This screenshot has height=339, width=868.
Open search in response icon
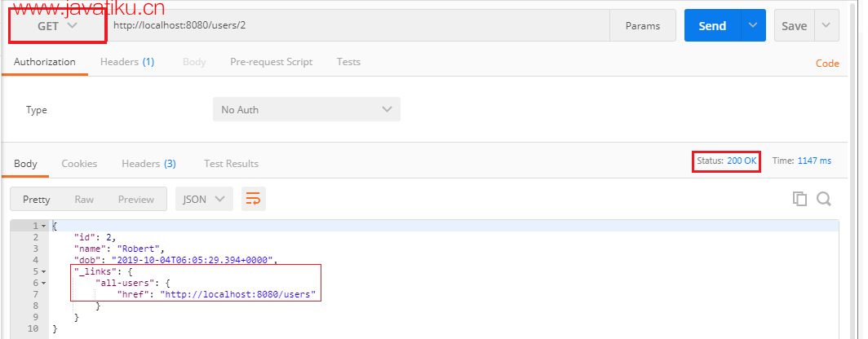(x=824, y=199)
